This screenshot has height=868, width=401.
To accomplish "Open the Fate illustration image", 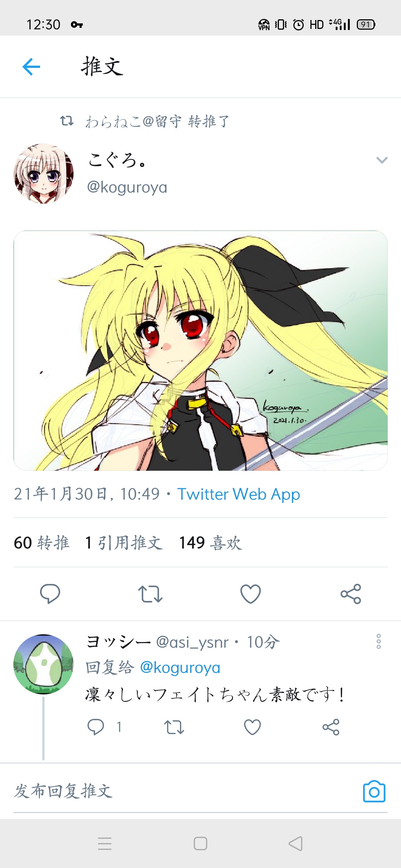I will coord(200,351).
